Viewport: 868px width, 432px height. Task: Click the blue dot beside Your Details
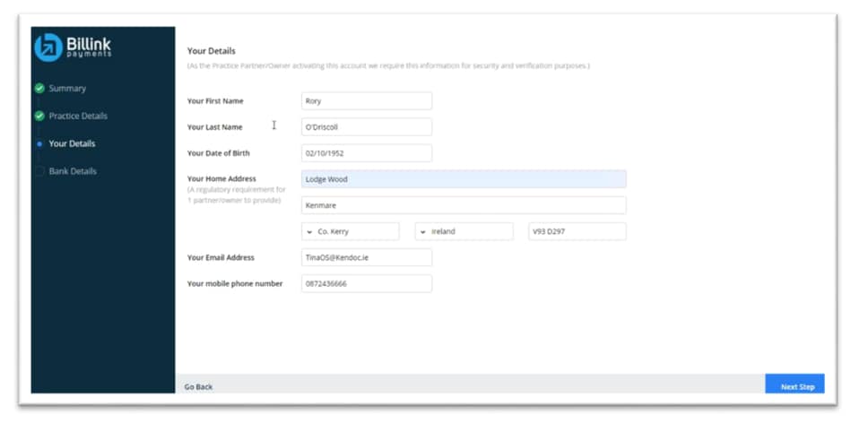[39, 144]
